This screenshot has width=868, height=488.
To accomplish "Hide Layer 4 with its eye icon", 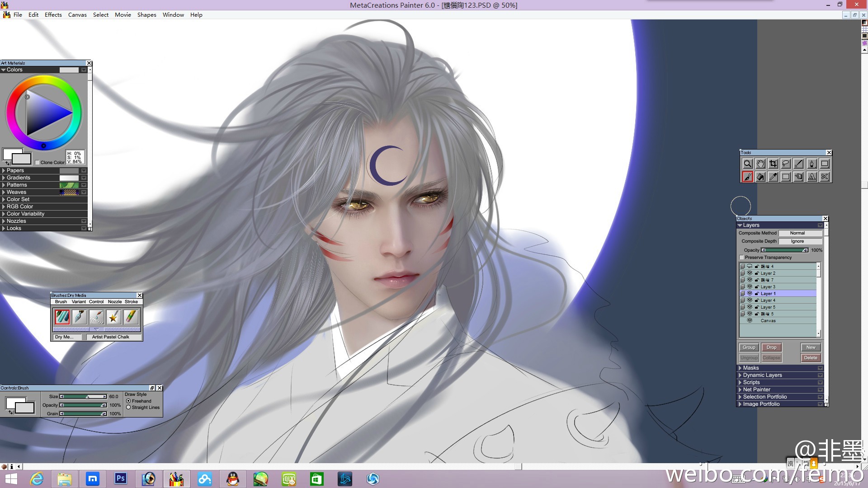I will [x=750, y=300].
